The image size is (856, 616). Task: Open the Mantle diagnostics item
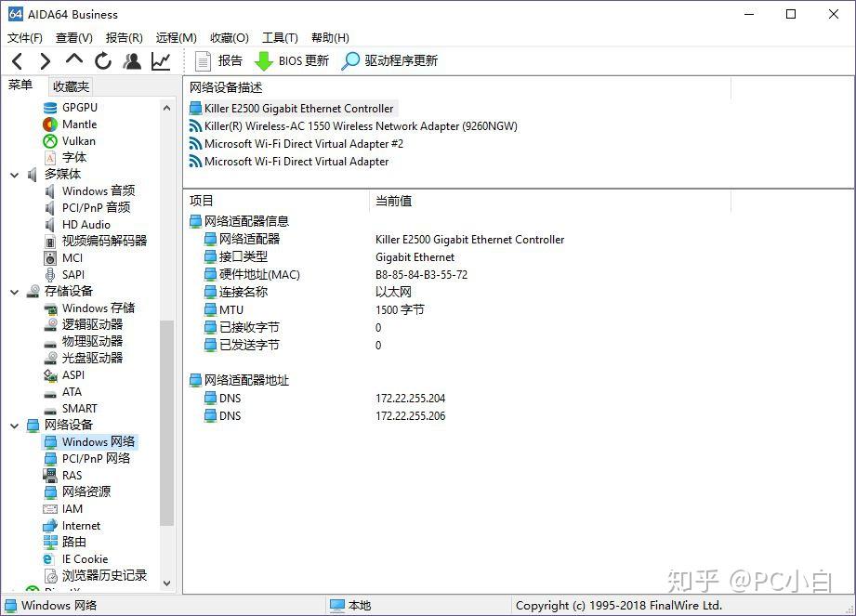coord(78,124)
